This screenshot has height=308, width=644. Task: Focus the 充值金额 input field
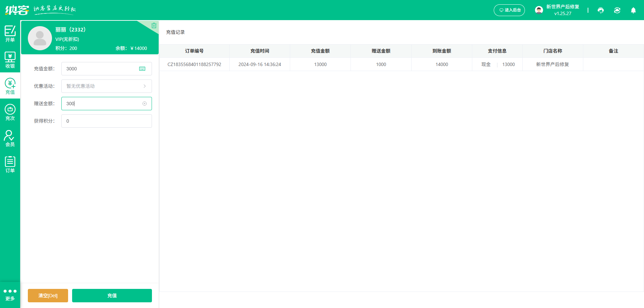tap(107, 69)
